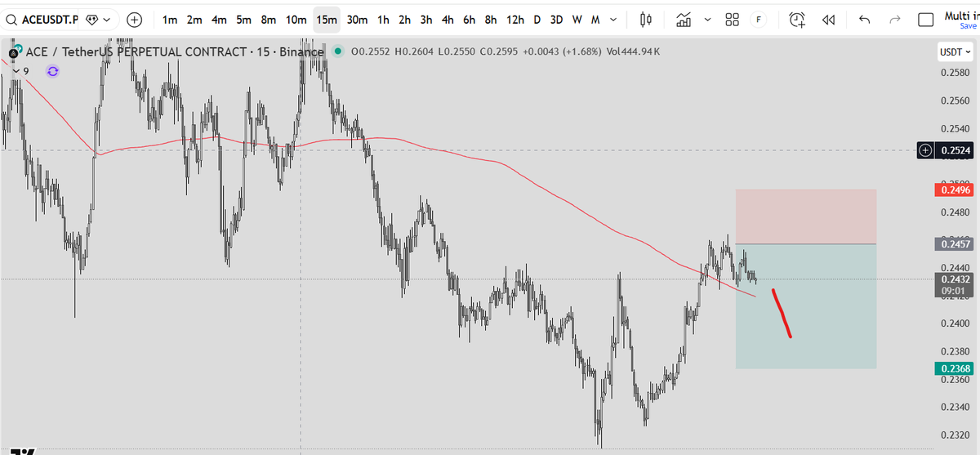Screen dimensions: 980x455
Task: Open the candlestick chart style menu
Action: click(647, 19)
